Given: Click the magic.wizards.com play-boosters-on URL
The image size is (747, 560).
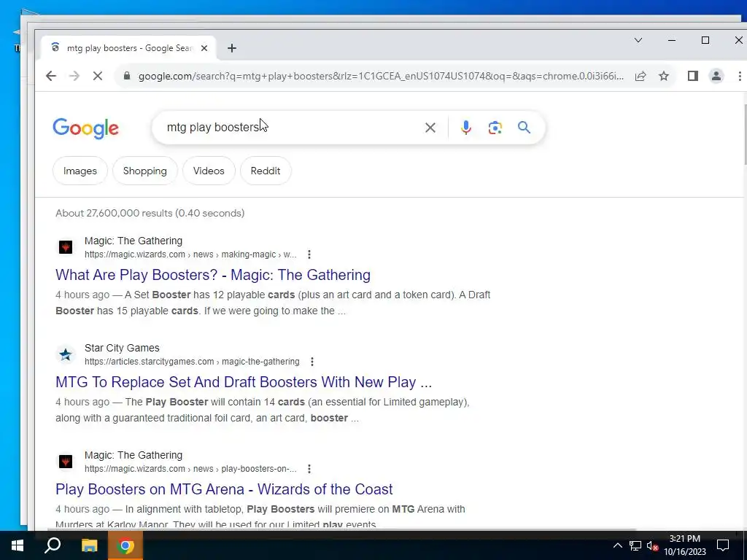Looking at the screenshot, I should point(190,469).
